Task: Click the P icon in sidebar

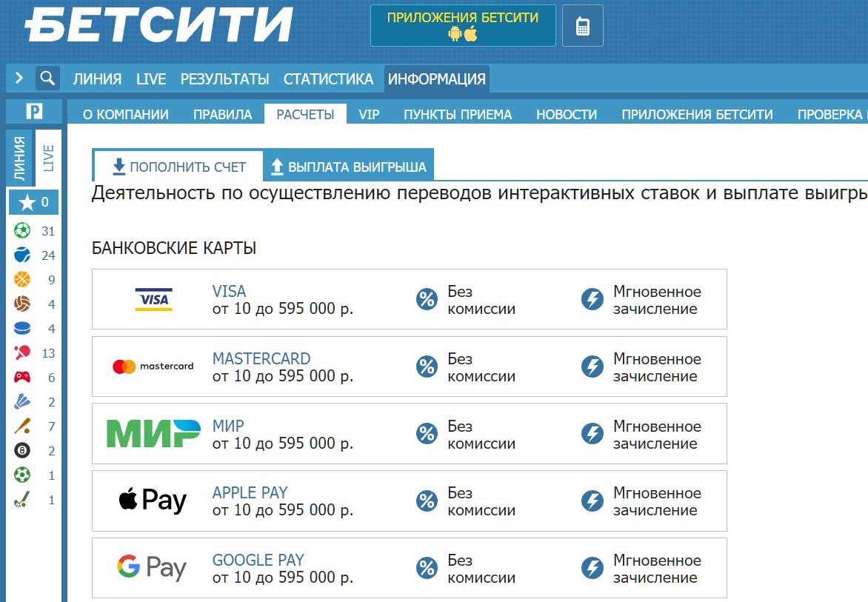Action: click(x=34, y=112)
